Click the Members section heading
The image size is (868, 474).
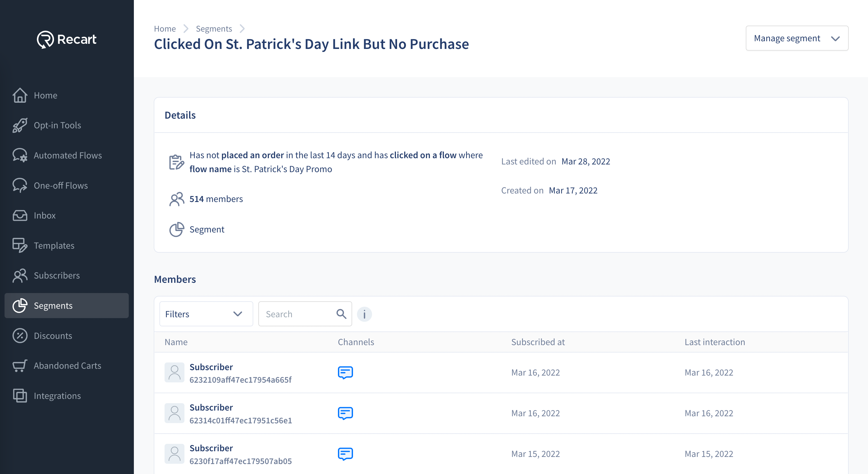175,279
